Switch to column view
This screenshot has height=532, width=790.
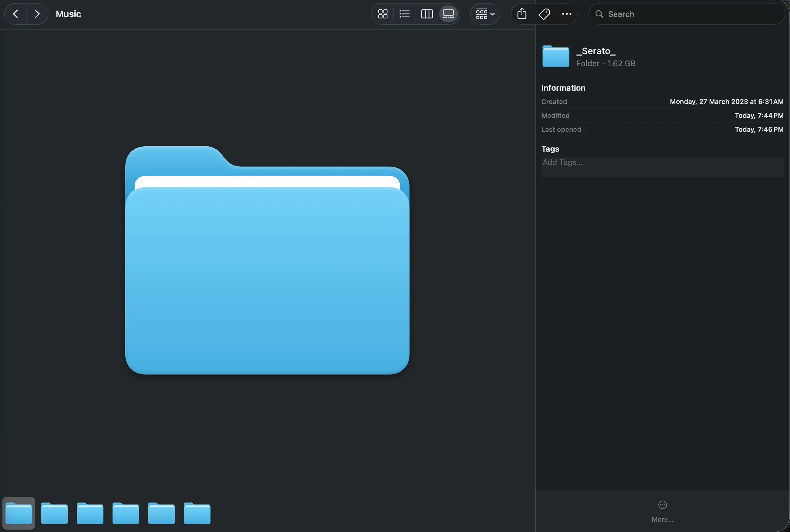coord(427,14)
